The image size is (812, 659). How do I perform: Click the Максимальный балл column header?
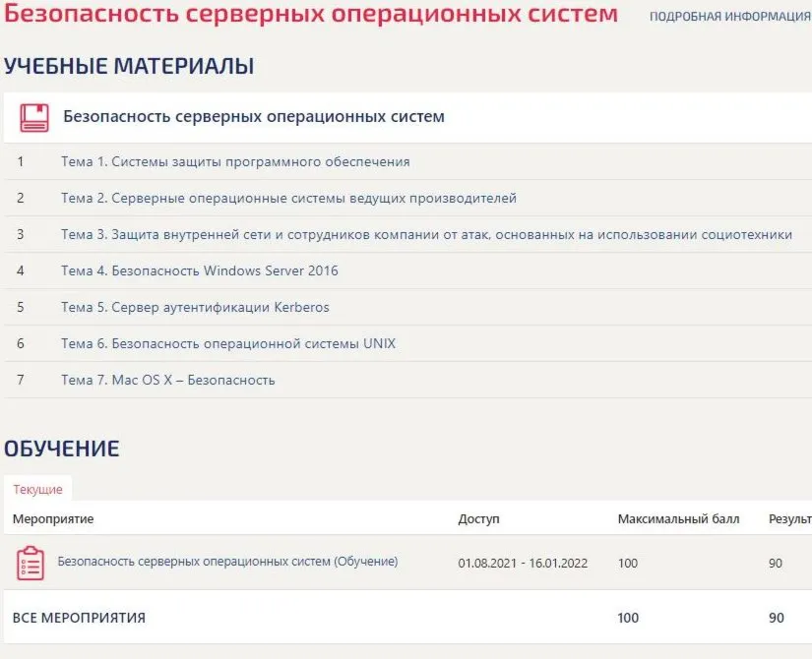click(678, 518)
